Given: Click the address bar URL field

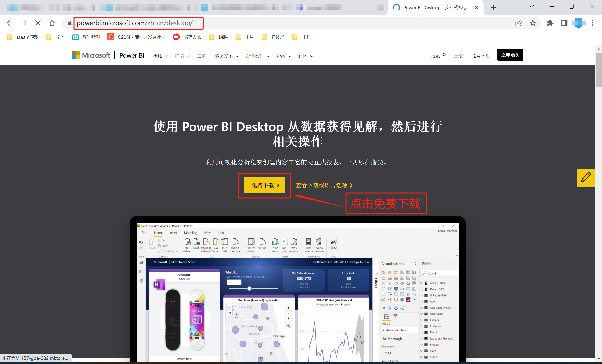Looking at the screenshot, I should click(x=135, y=23).
